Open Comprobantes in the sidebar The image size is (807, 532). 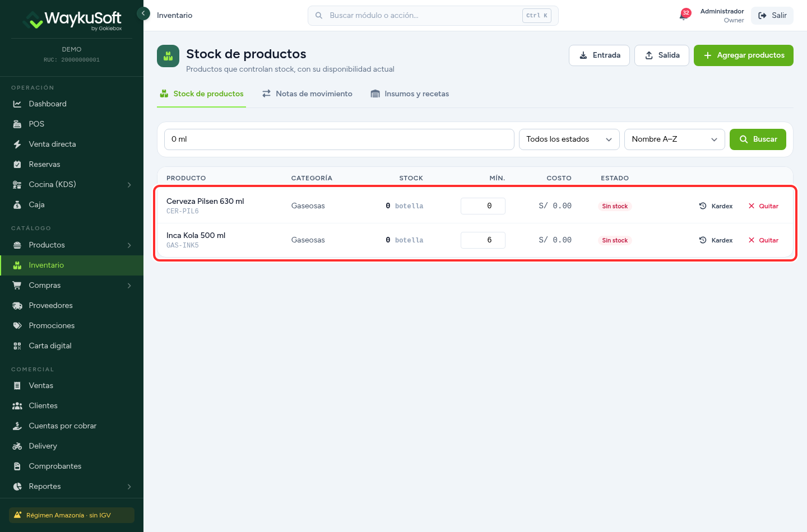[72, 466]
